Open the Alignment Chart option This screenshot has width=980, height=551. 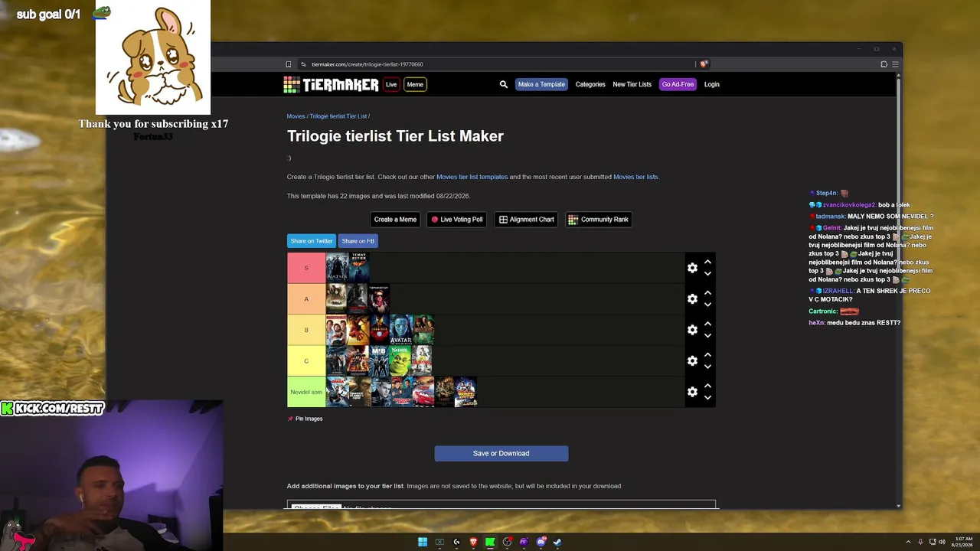(527, 220)
